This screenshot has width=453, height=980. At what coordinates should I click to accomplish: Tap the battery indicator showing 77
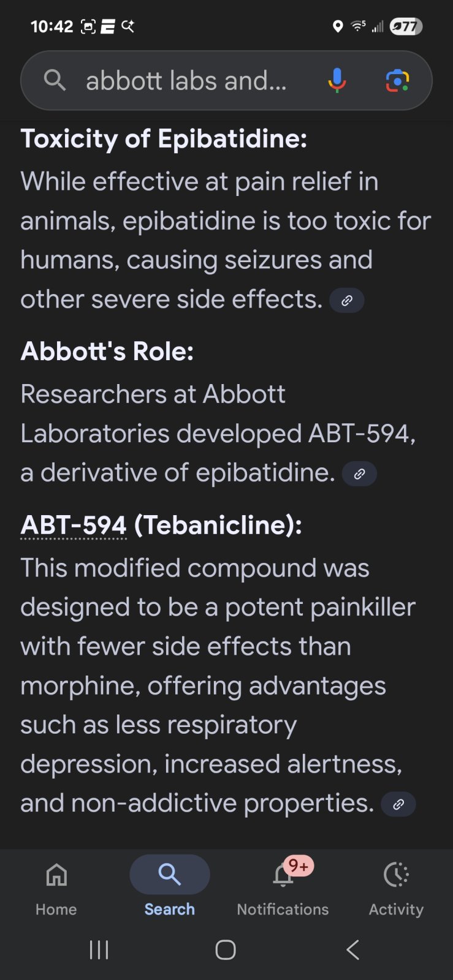(x=406, y=26)
